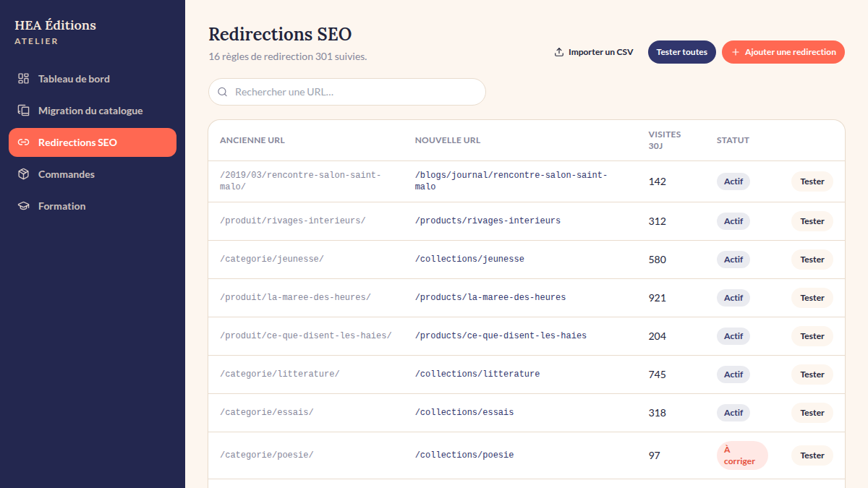Open Tableau de bord in the sidebar
This screenshot has width=868, height=488.
point(93,79)
